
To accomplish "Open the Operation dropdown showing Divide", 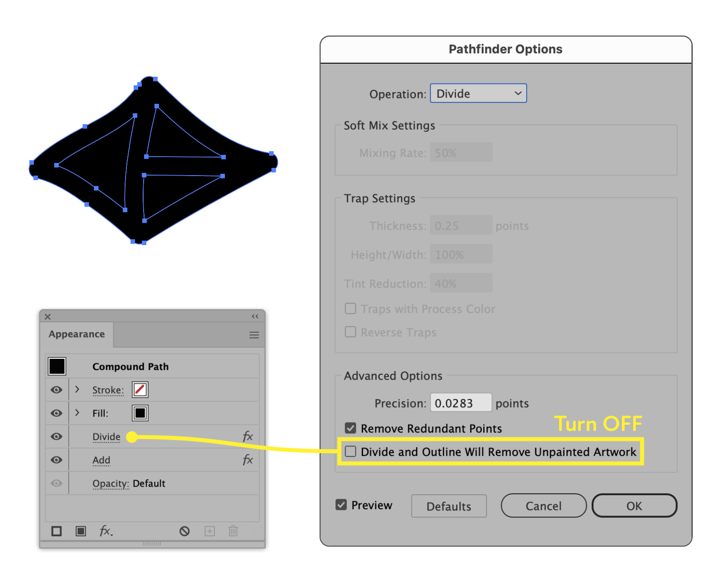I will 478,93.
